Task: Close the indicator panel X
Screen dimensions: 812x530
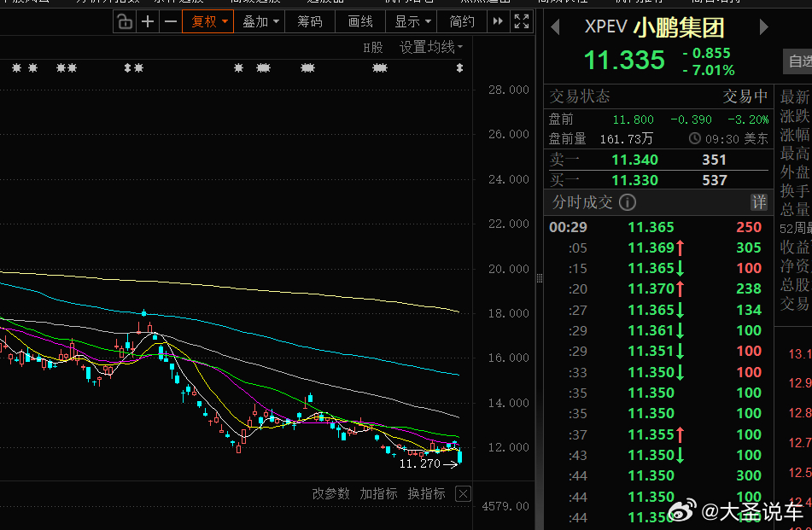Action: click(x=463, y=494)
